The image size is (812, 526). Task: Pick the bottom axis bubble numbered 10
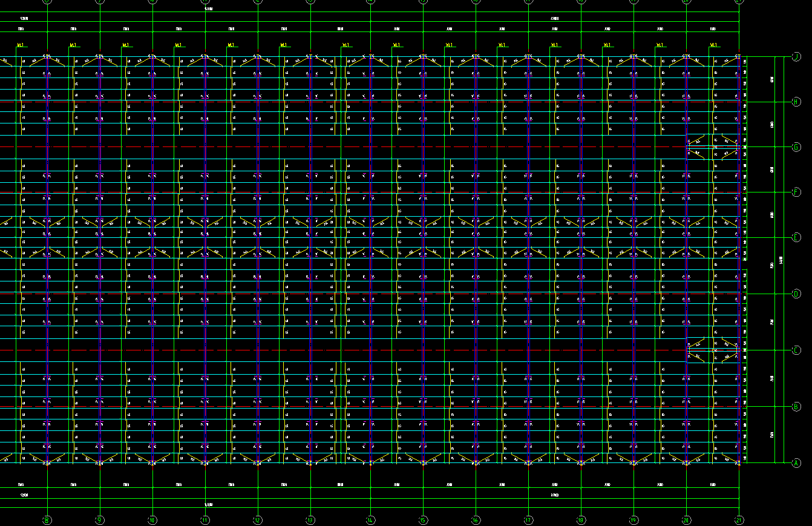point(152,519)
